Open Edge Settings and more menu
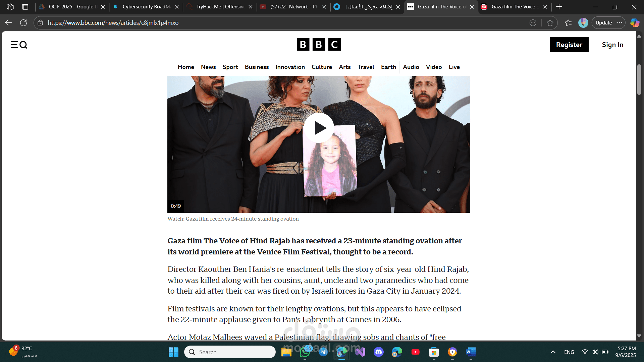The width and height of the screenshot is (644, 362). (620, 23)
